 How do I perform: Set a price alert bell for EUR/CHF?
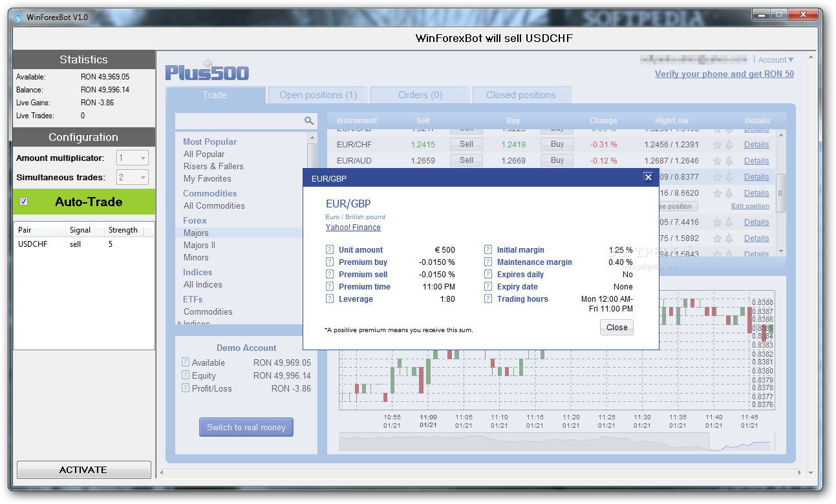point(729,145)
